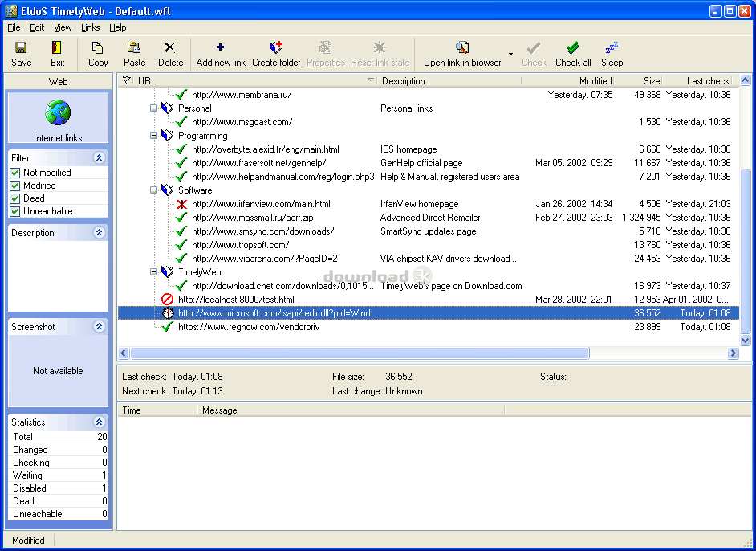Click the checkmark icon beside regnow.com link

[167, 327]
